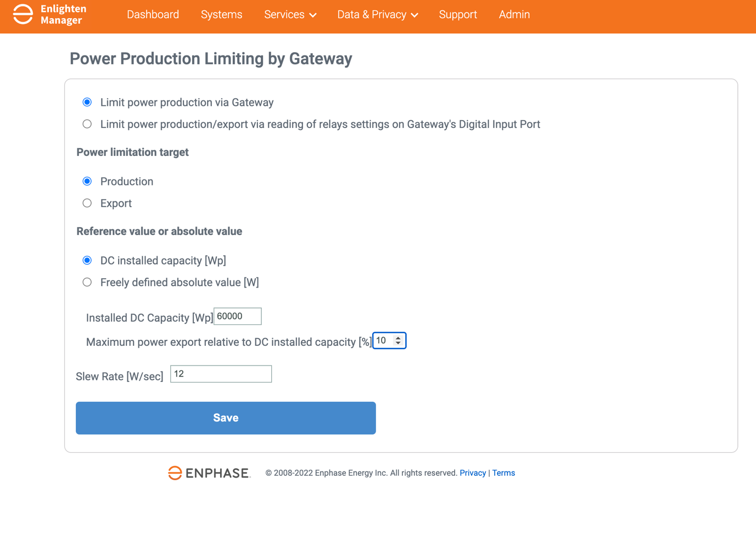This screenshot has width=756, height=545.
Task: Click inside the Slew Rate input field
Action: (x=221, y=374)
